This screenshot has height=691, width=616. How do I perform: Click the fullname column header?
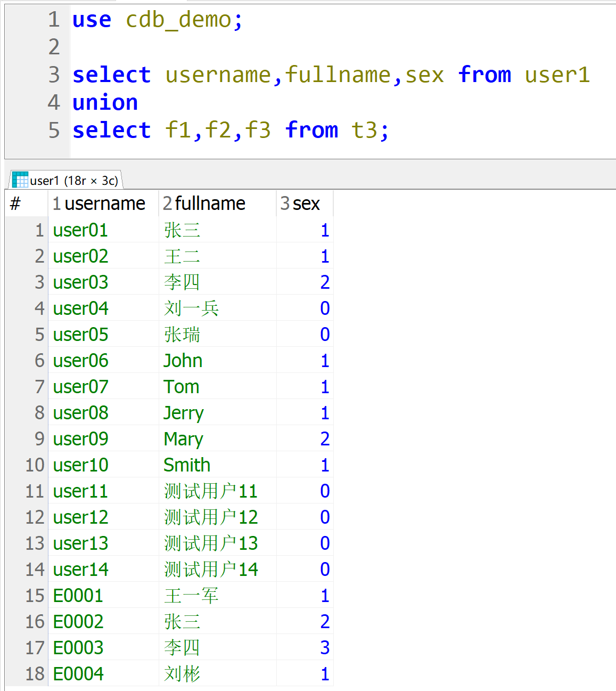[x=210, y=204]
